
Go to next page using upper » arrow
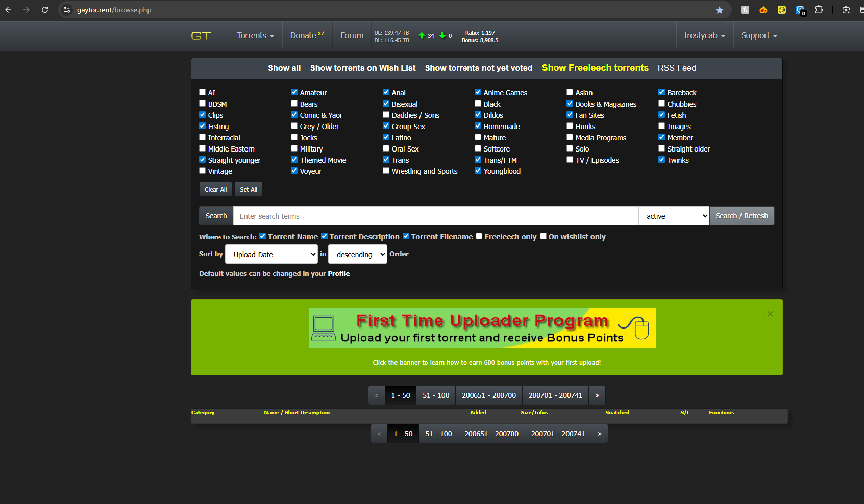pos(597,395)
